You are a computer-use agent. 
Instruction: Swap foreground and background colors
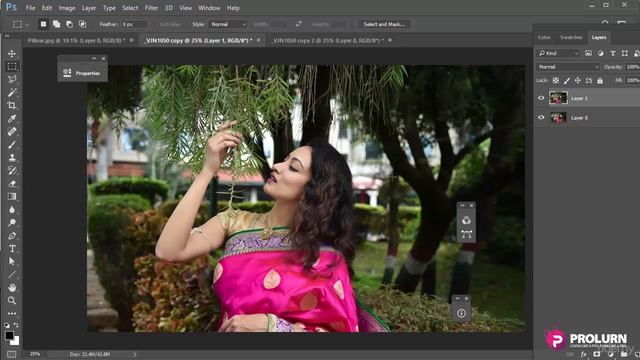tap(16, 325)
